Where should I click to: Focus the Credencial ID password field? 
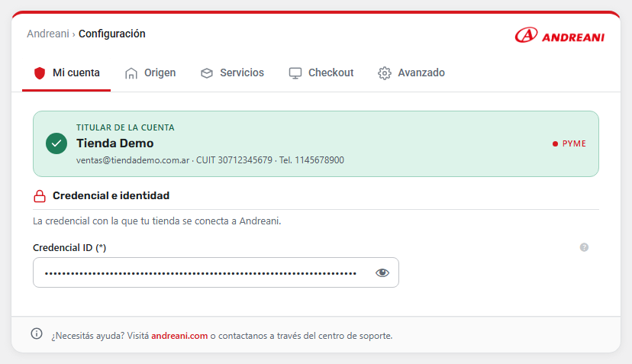[x=216, y=272]
